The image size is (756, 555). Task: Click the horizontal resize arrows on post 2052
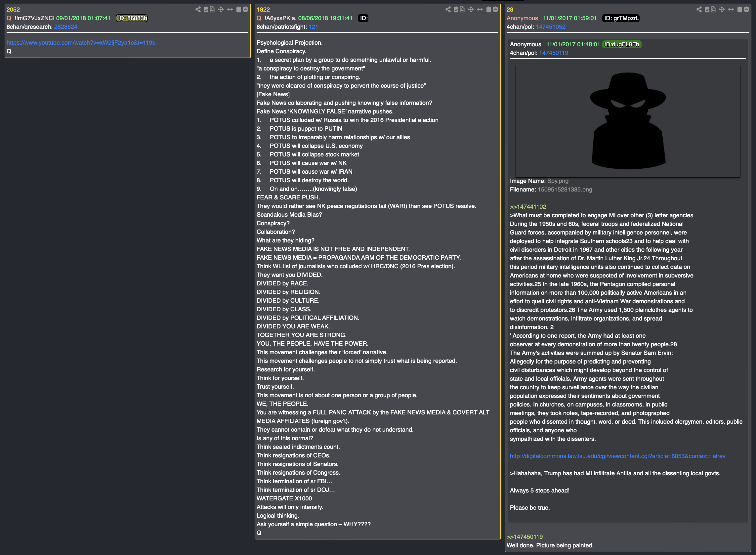click(x=230, y=9)
